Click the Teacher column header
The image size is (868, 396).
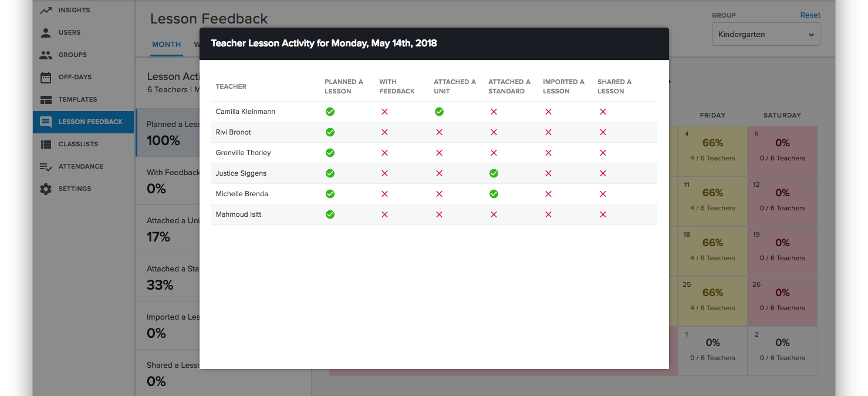point(231,86)
